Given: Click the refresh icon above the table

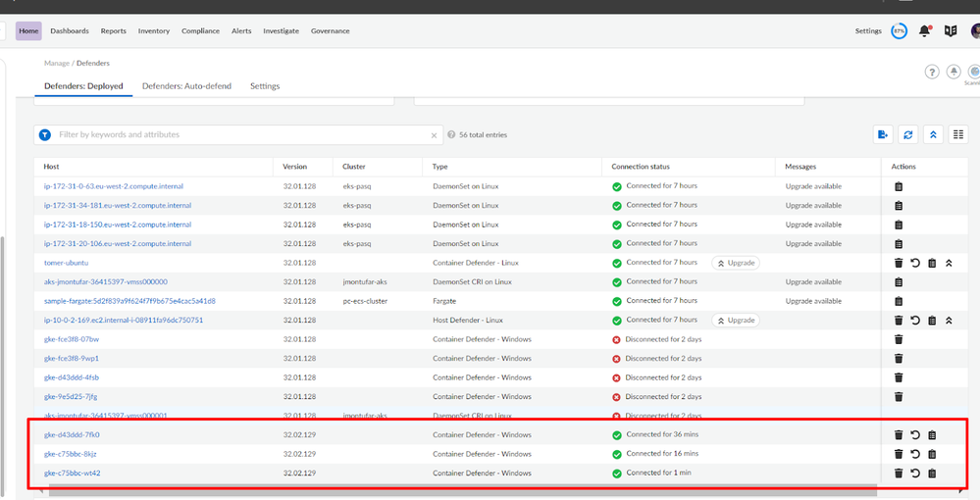Looking at the screenshot, I should [x=908, y=135].
